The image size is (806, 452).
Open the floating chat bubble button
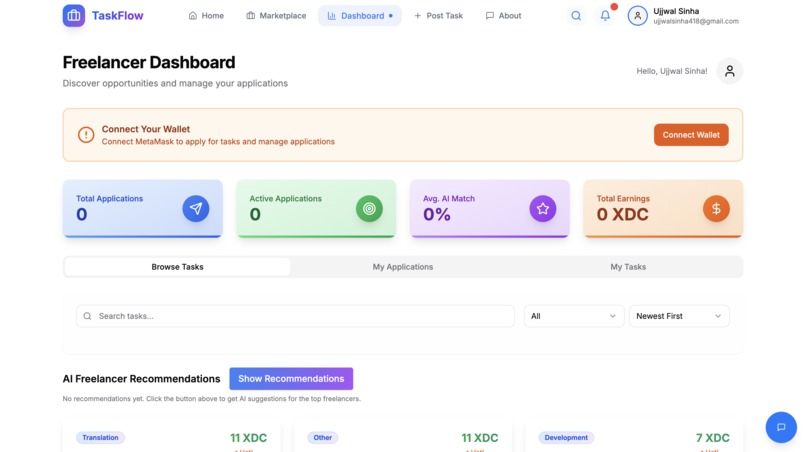point(781,427)
